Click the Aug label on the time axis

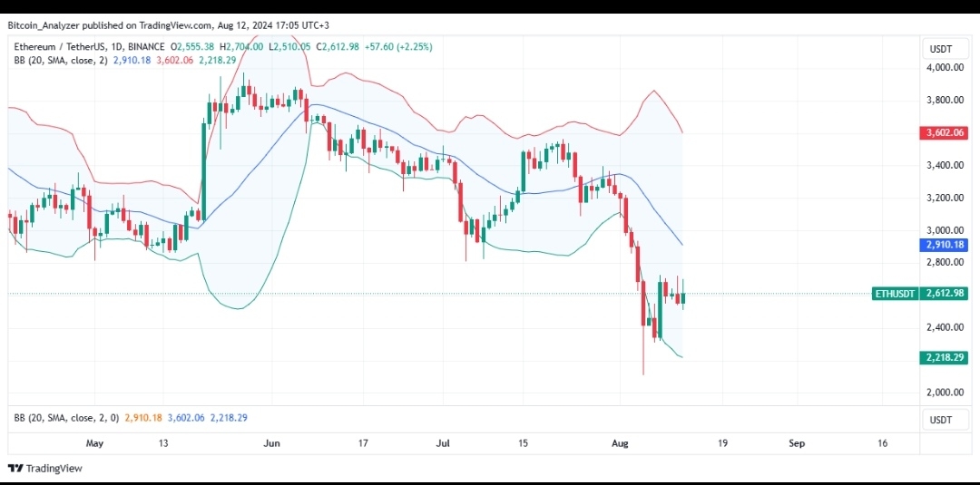coord(620,444)
